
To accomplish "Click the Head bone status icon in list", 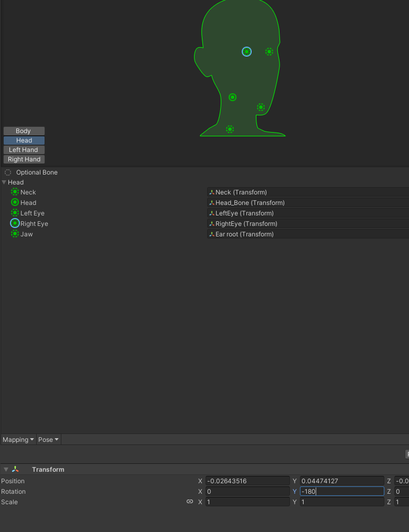I will (x=15, y=202).
